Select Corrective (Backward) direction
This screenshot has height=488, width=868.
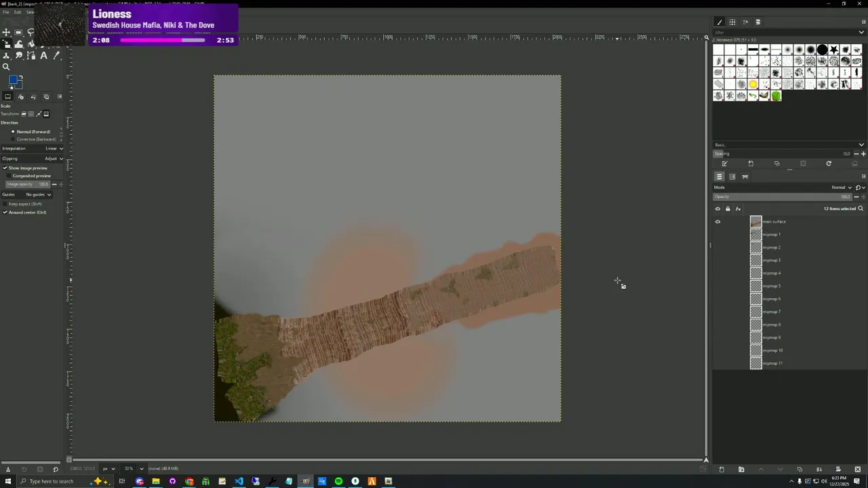tap(33, 139)
